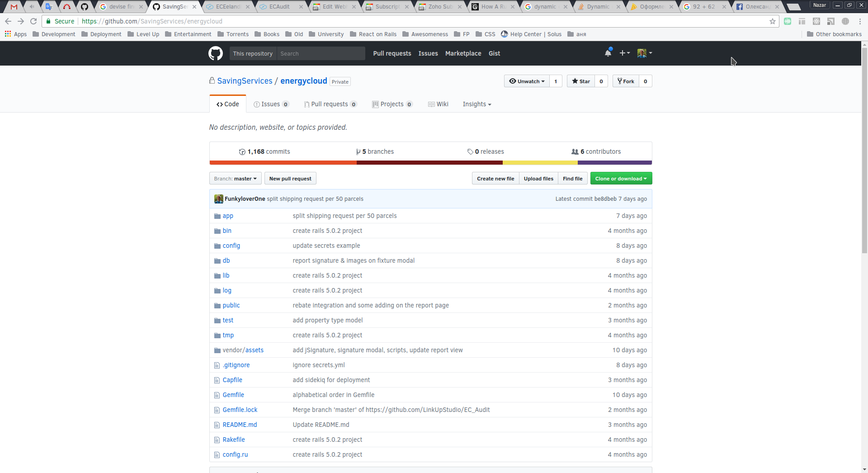Open Help Center | Solus bookmark
868x473 pixels.
[x=531, y=34]
